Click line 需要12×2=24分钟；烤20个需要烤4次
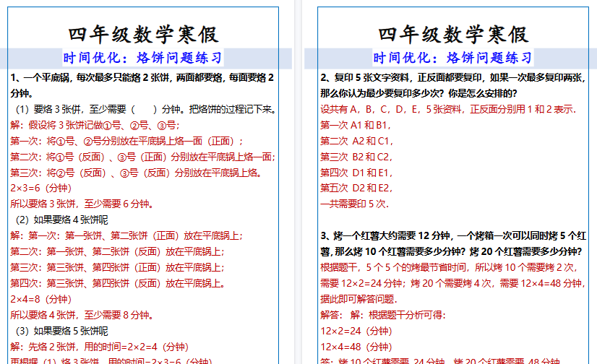 (x=452, y=283)
